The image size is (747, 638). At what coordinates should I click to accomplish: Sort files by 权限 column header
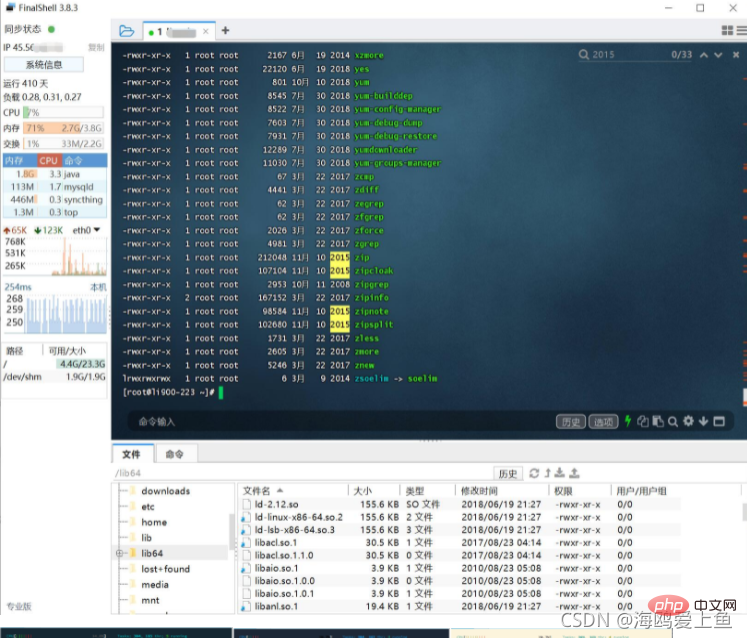click(580, 491)
